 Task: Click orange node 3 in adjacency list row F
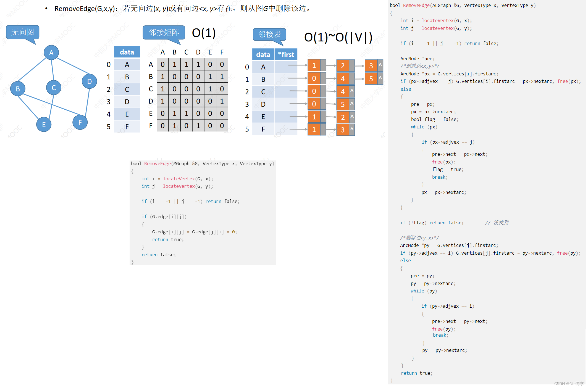pos(343,130)
